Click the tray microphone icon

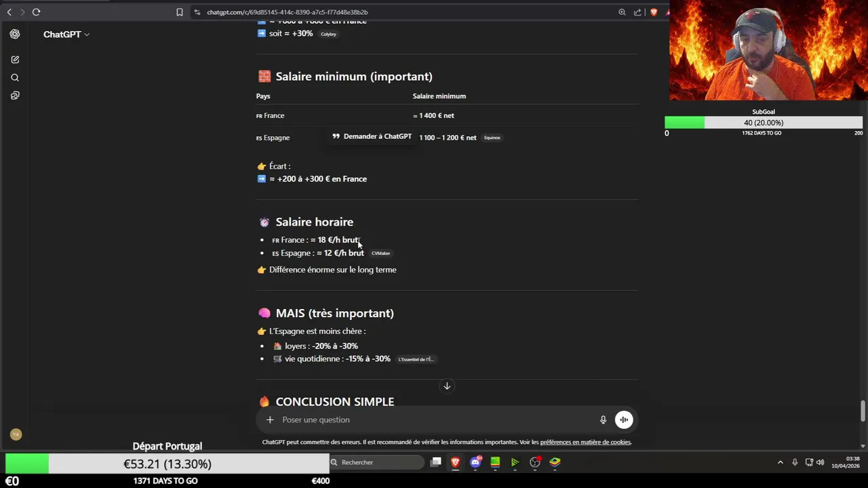pos(795,462)
